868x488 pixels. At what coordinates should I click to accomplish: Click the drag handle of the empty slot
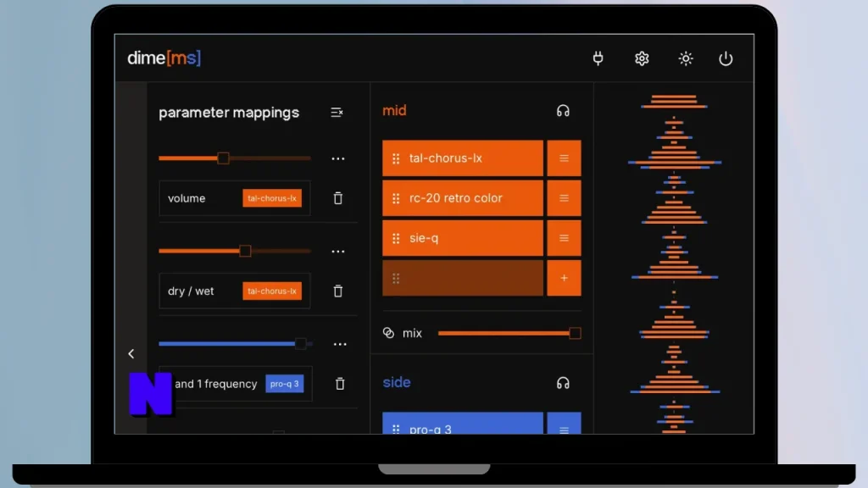[x=396, y=278]
